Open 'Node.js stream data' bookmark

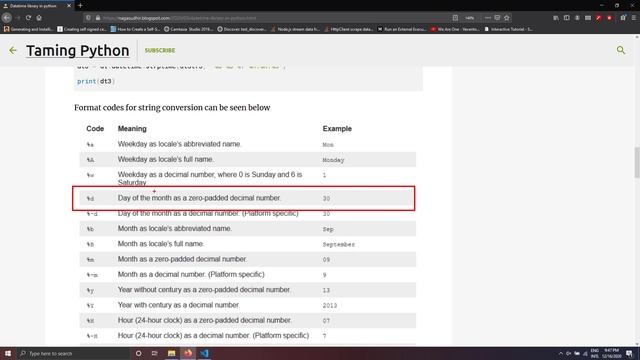pos(295,29)
